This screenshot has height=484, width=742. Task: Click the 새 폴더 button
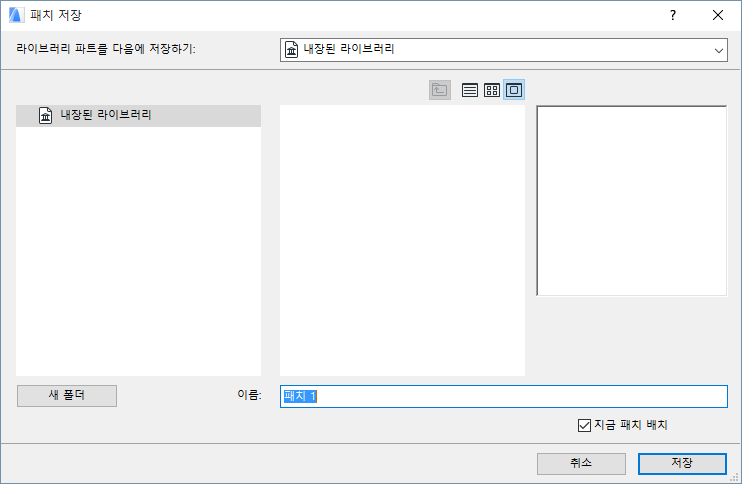(67, 396)
